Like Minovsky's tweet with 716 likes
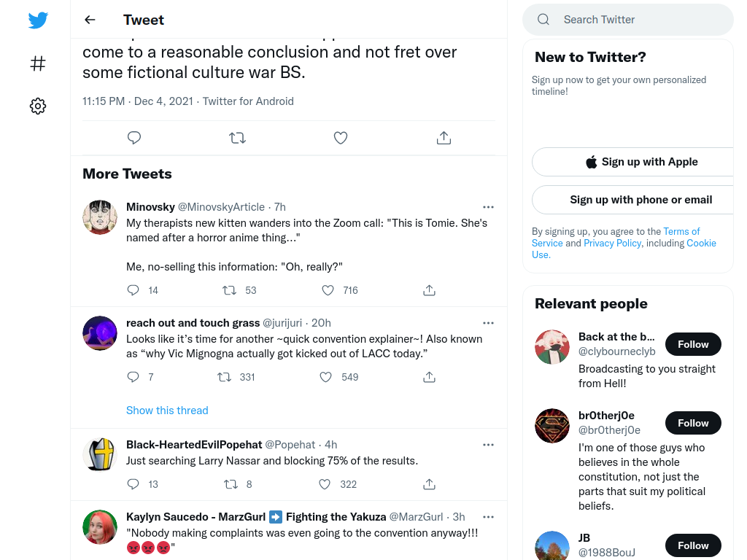The width and height of the screenshot is (747, 560). 328,290
